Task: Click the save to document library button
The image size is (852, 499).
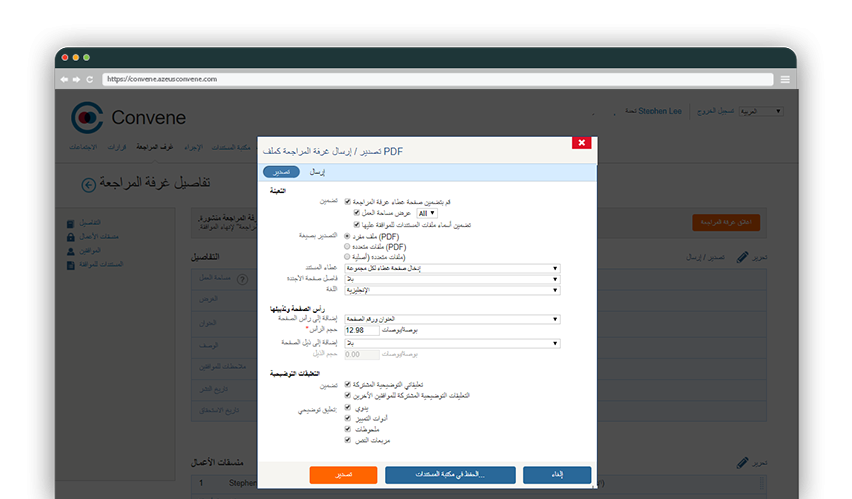Action: [450, 475]
